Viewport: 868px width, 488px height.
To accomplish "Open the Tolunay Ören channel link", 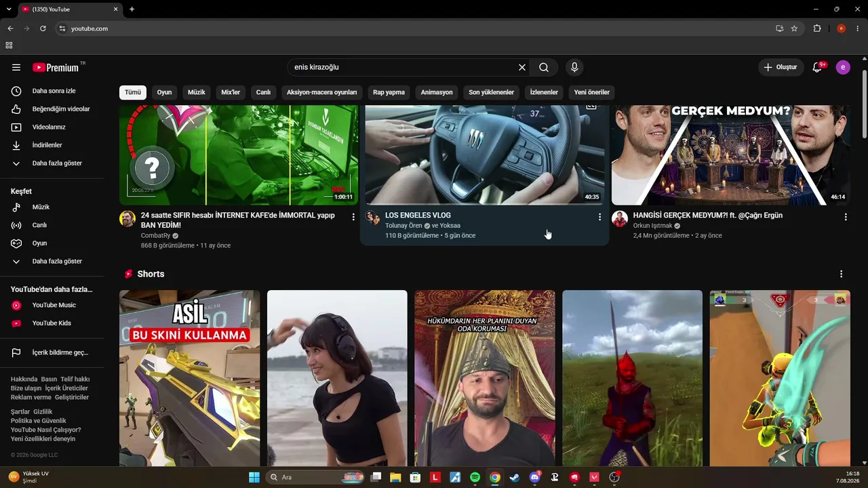I will [403, 226].
